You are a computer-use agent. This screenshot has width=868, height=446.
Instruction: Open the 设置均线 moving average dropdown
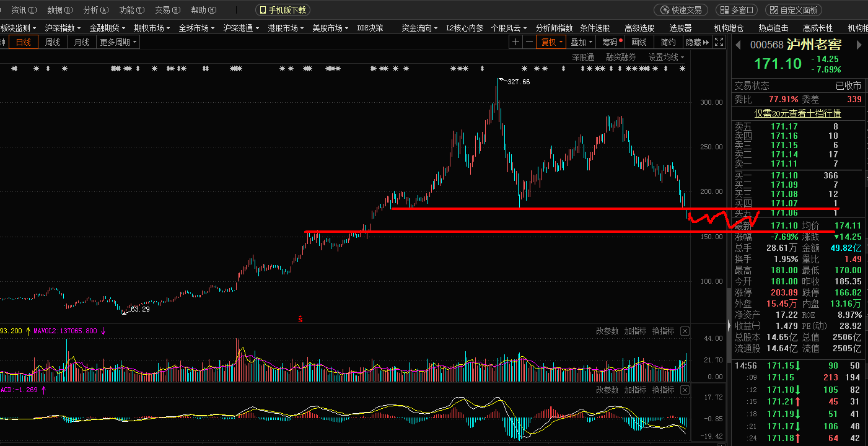click(666, 57)
